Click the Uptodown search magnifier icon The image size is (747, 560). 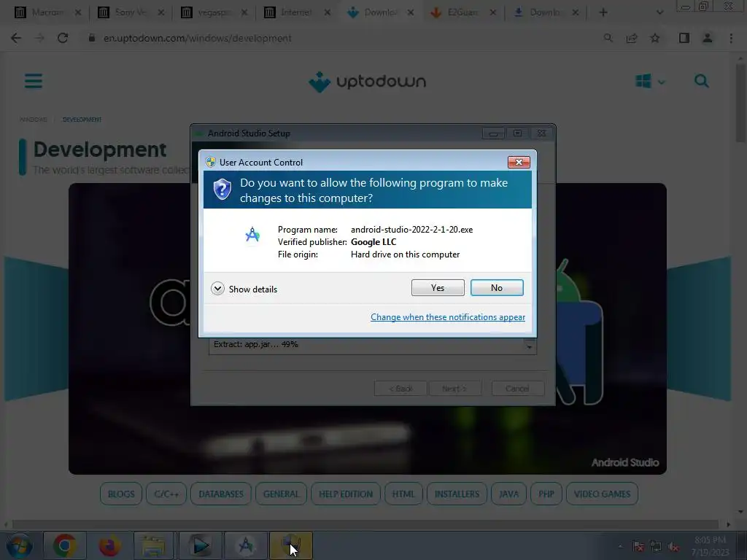tap(701, 81)
